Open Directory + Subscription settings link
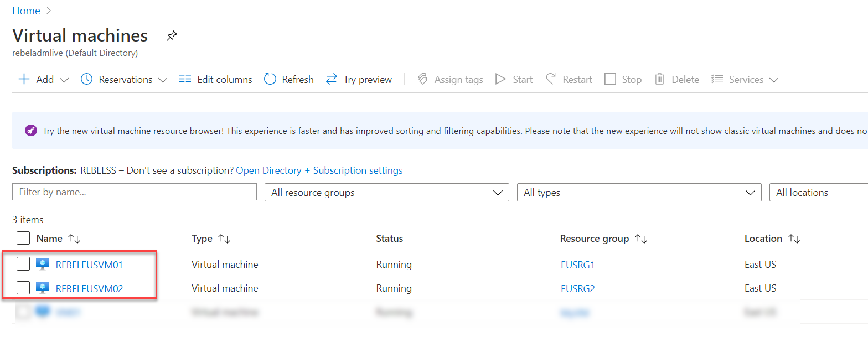The height and width of the screenshot is (357, 868). point(319,170)
